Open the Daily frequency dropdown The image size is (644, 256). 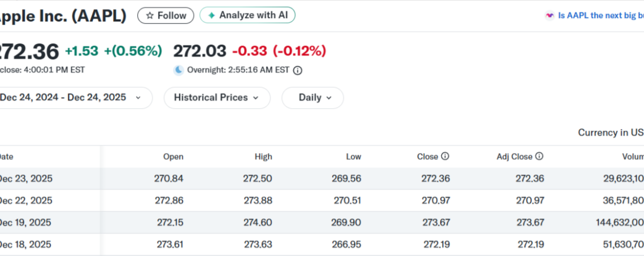(x=312, y=98)
